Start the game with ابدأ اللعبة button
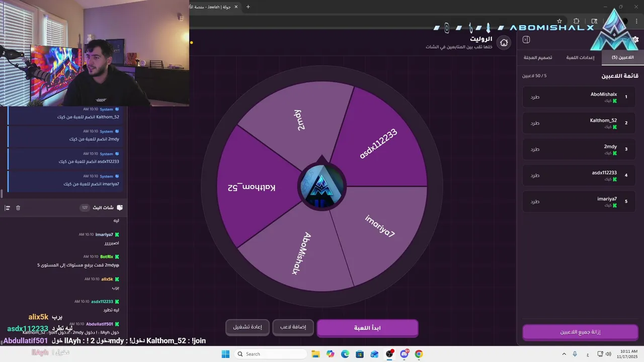This screenshot has height=362, width=644. click(x=367, y=328)
